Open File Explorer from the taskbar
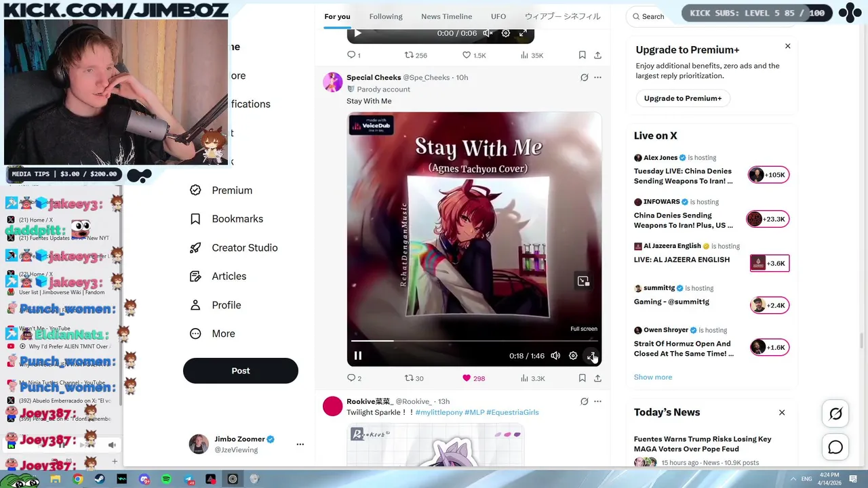This screenshot has width=868, height=488. point(56,479)
